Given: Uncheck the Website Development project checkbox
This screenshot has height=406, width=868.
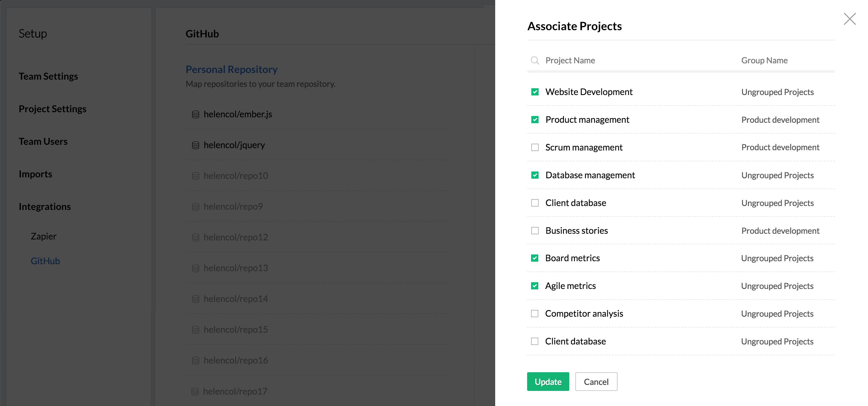Looking at the screenshot, I should pos(535,92).
